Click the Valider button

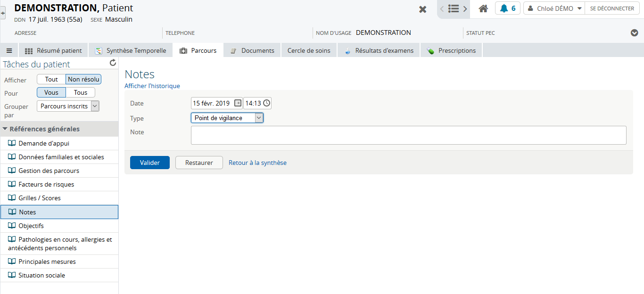point(149,163)
